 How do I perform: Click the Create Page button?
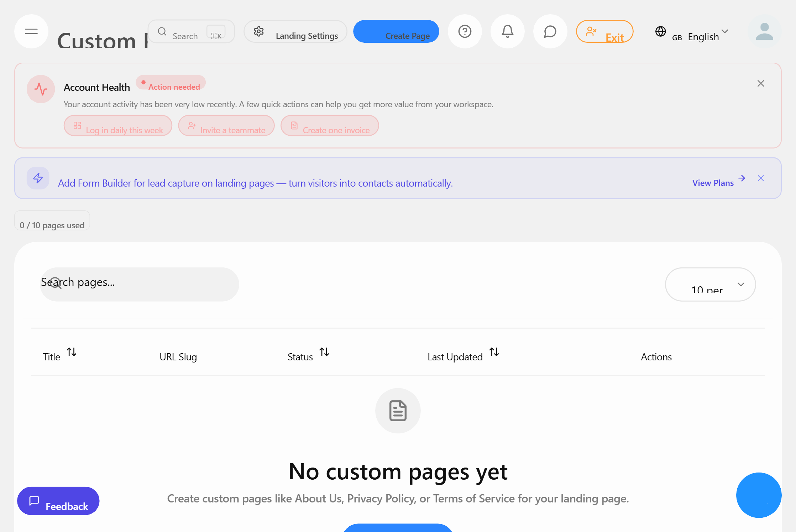click(396, 31)
